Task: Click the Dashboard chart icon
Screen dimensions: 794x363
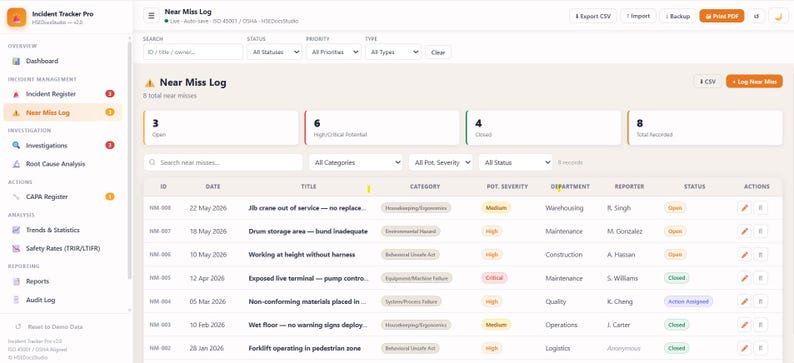Action: 16,61
